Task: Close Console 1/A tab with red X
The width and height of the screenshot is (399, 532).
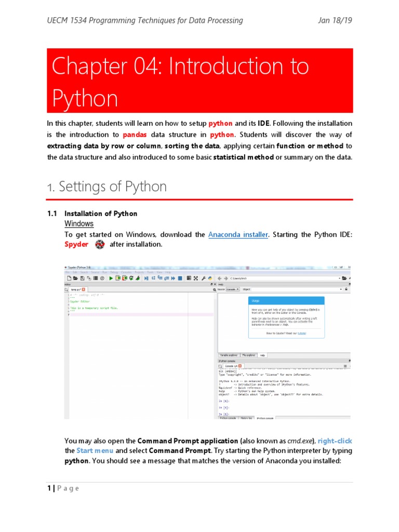Action: (240, 366)
